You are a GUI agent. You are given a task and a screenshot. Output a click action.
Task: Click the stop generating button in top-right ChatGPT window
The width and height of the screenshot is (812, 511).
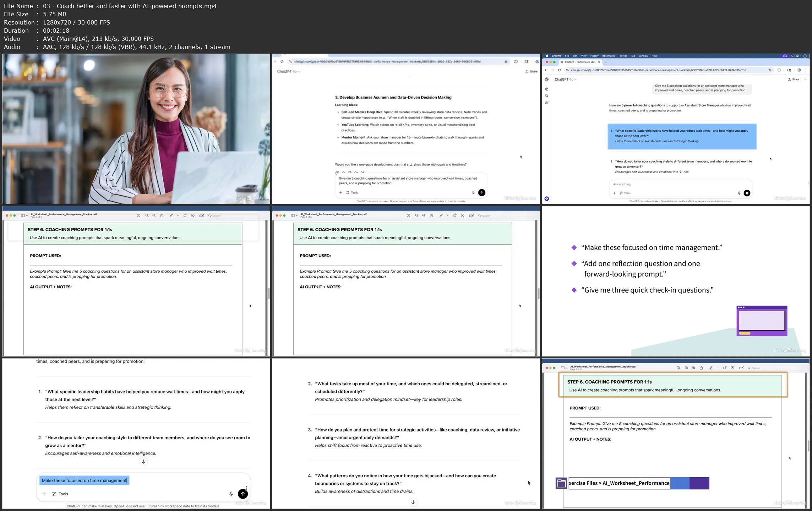pos(747,193)
